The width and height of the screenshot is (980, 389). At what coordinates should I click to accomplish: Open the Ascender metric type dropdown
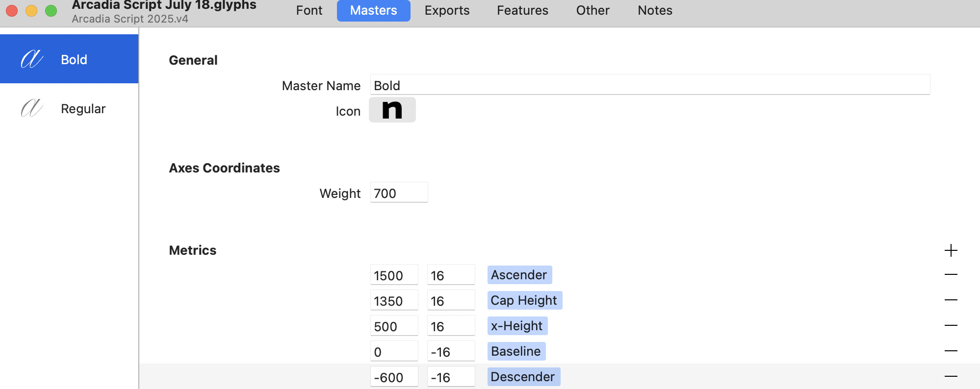click(519, 275)
